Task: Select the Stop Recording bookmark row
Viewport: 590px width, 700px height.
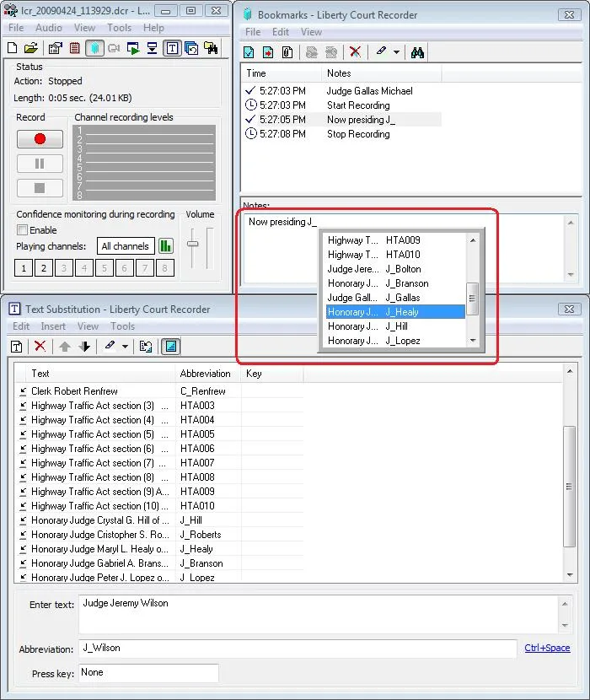Action: (342, 134)
